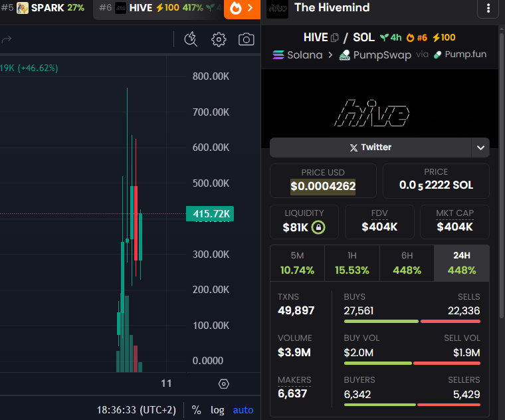The image size is (505, 420).
Task: Open the Twitter link button
Action: point(371,148)
